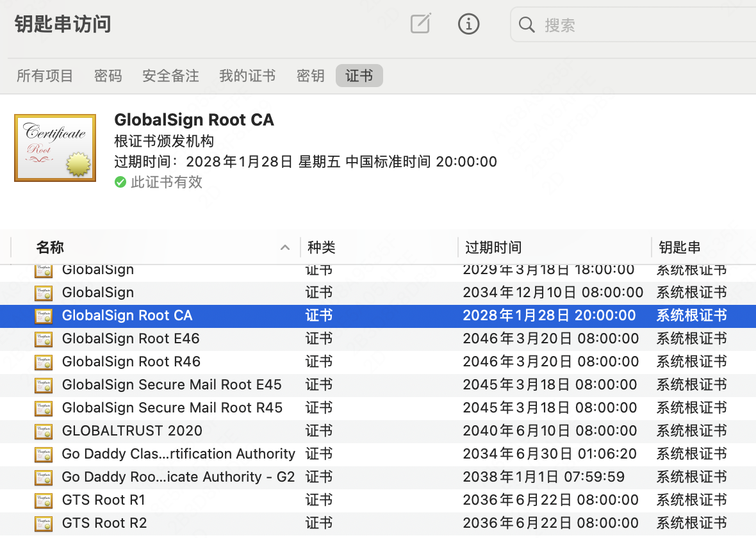Click 系统根证书 in GTS Root R2 row
Viewport: 756px width, 538px height.
691,523
